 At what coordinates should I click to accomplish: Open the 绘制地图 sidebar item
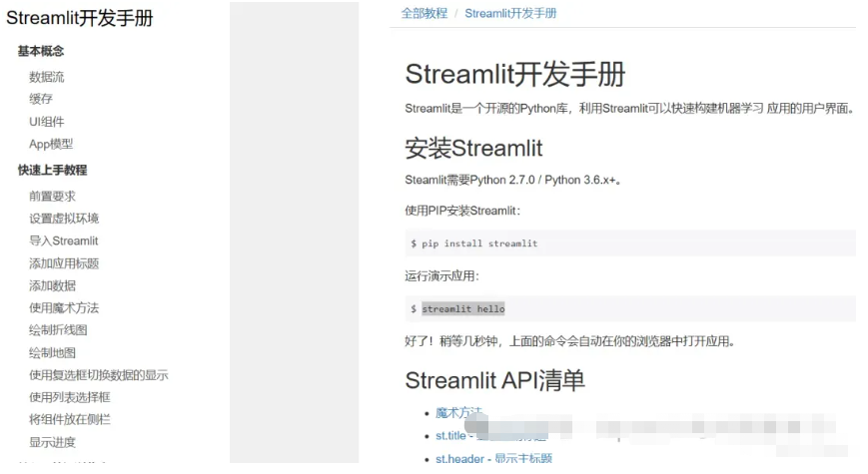[53, 352]
